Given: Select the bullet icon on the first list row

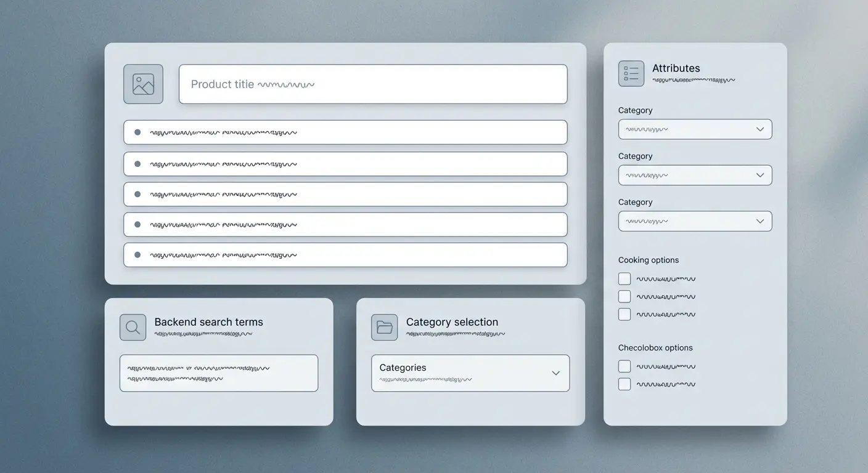Looking at the screenshot, I should [x=137, y=132].
